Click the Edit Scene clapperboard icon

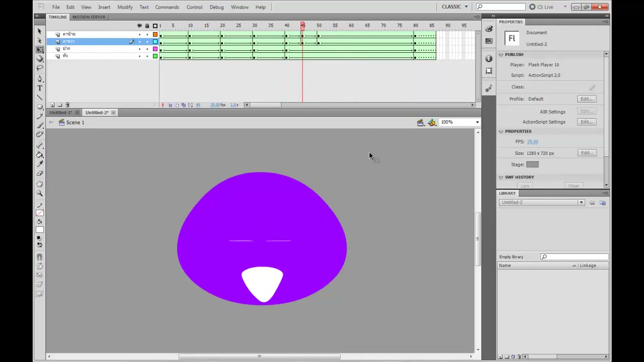click(420, 123)
